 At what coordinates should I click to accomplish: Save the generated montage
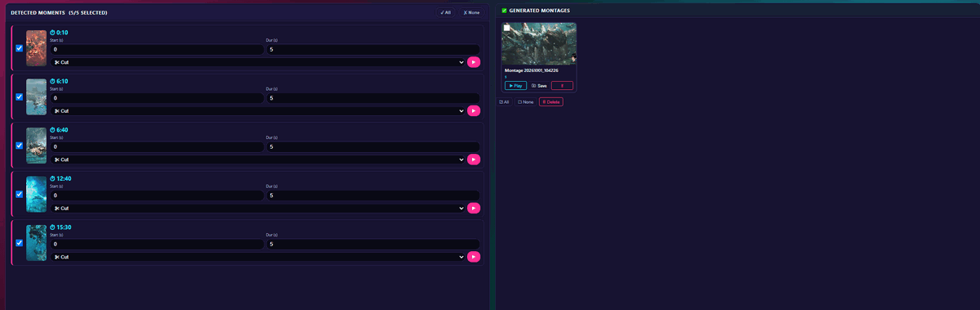539,85
